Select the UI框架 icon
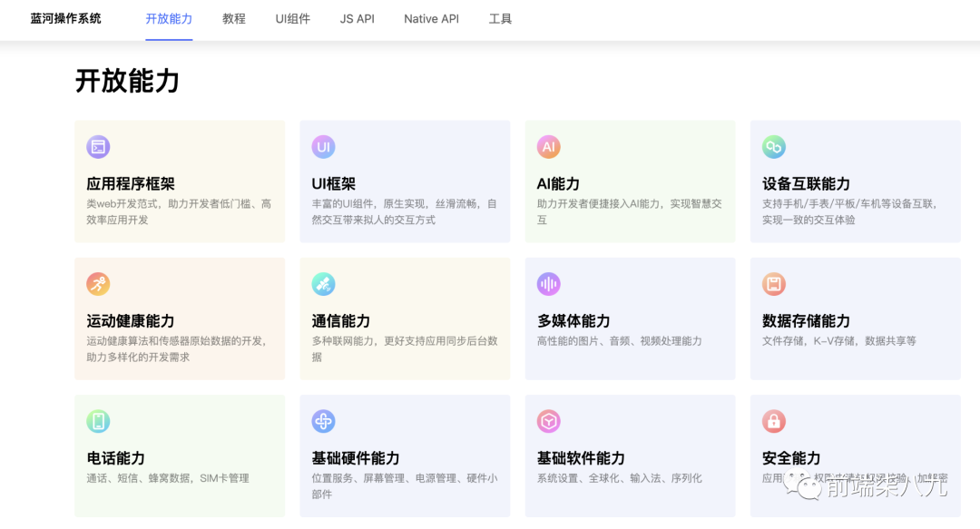The image size is (980, 529). [x=323, y=146]
